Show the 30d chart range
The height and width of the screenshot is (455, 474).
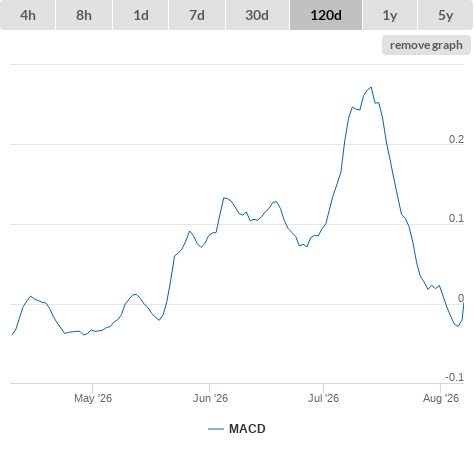coord(257,15)
